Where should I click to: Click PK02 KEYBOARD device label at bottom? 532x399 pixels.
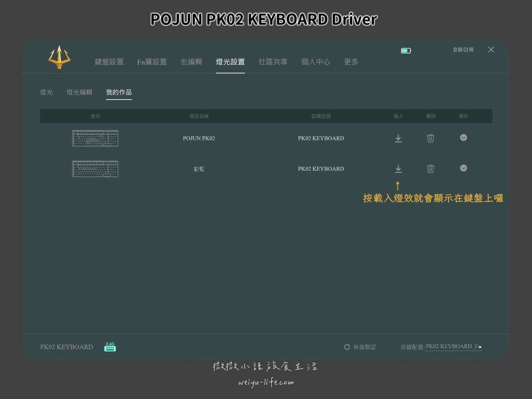(67, 347)
